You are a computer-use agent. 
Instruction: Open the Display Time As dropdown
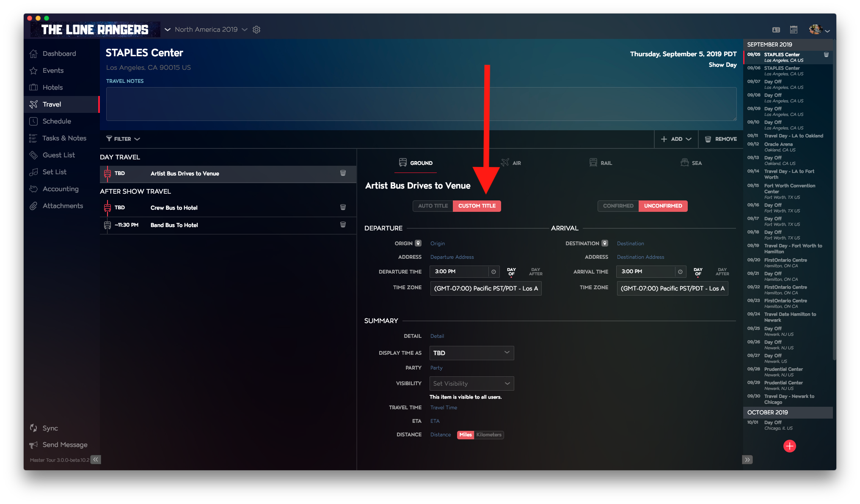(471, 353)
